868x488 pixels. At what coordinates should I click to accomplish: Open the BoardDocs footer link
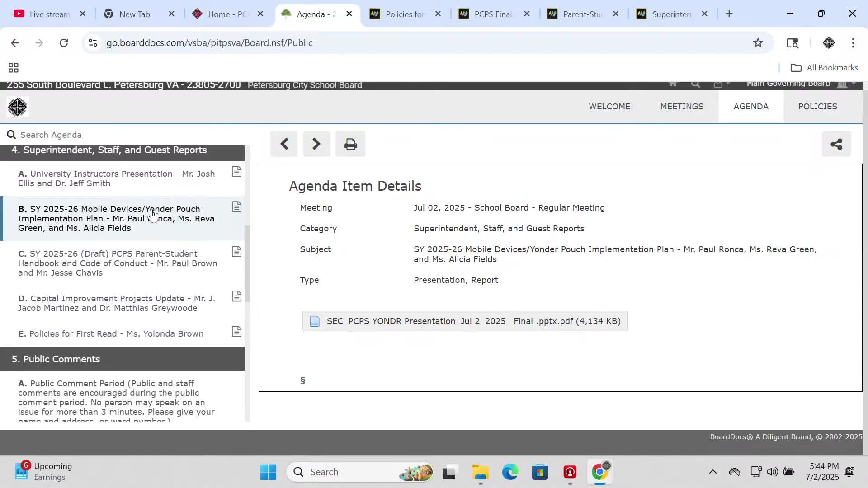coord(728,437)
